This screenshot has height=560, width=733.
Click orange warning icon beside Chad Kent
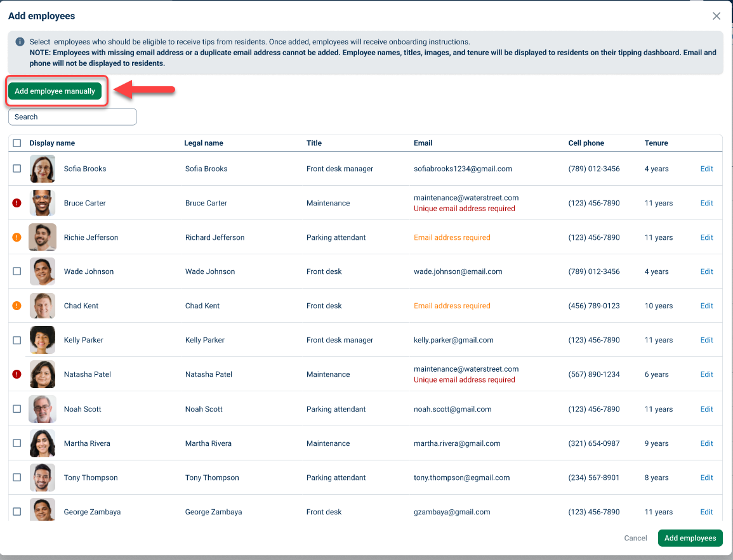[x=17, y=306]
